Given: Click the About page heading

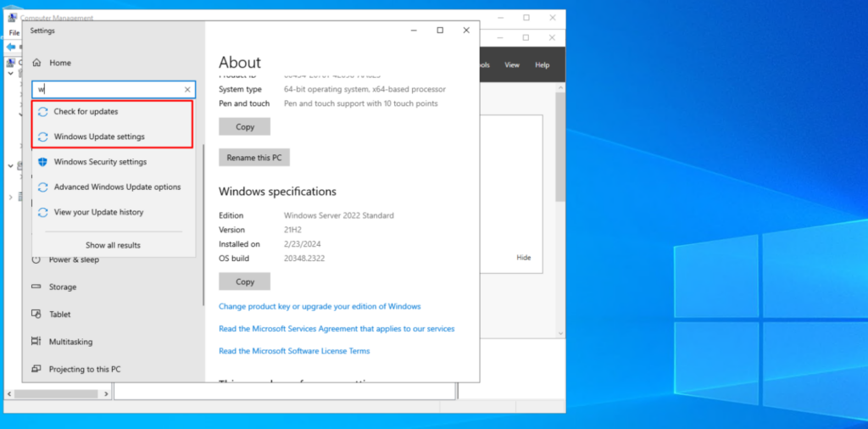Looking at the screenshot, I should pos(240,62).
